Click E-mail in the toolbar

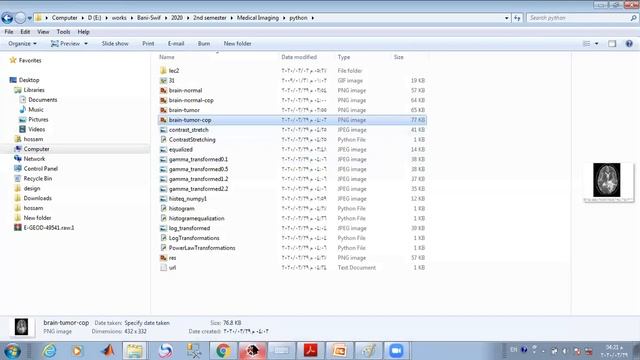point(176,44)
